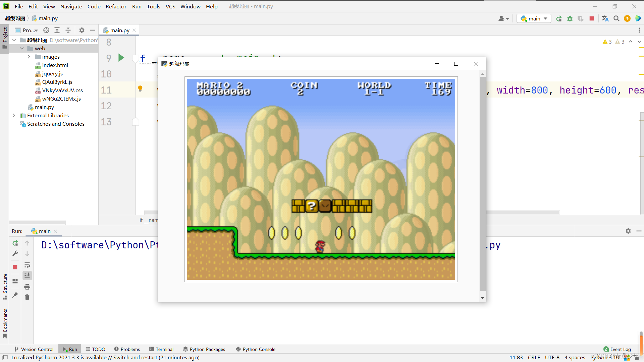
Task: Click the Rerun main icon in top toolbar
Action: [x=559, y=19]
